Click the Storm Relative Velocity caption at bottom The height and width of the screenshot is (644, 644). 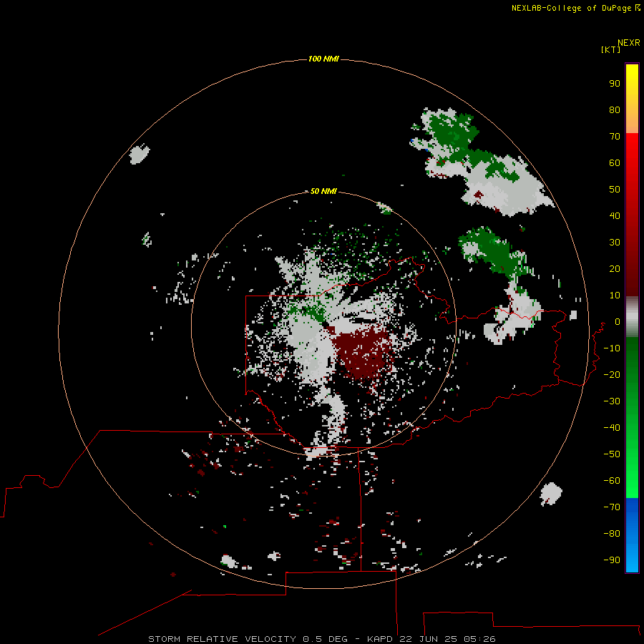(x=321, y=639)
